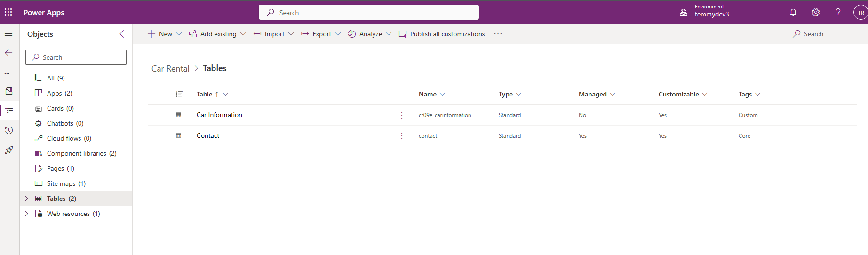Open the Tags column dropdown
868x255 pixels.
(757, 94)
